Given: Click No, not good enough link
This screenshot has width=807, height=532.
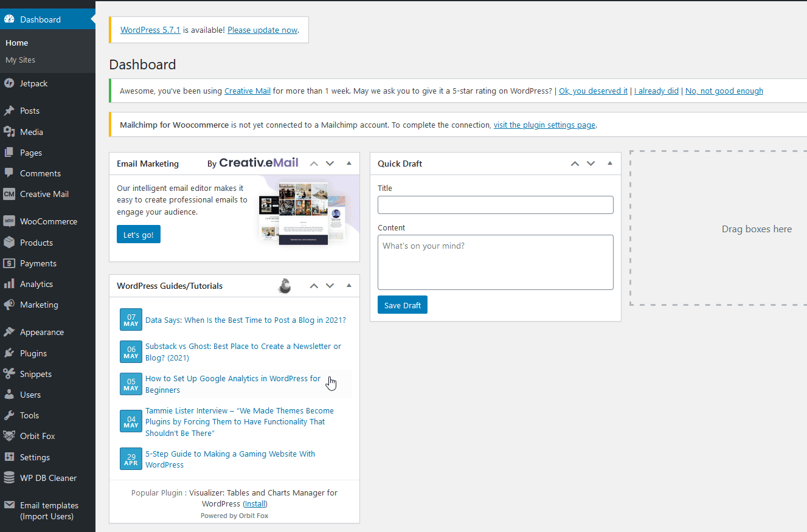Looking at the screenshot, I should coord(724,91).
